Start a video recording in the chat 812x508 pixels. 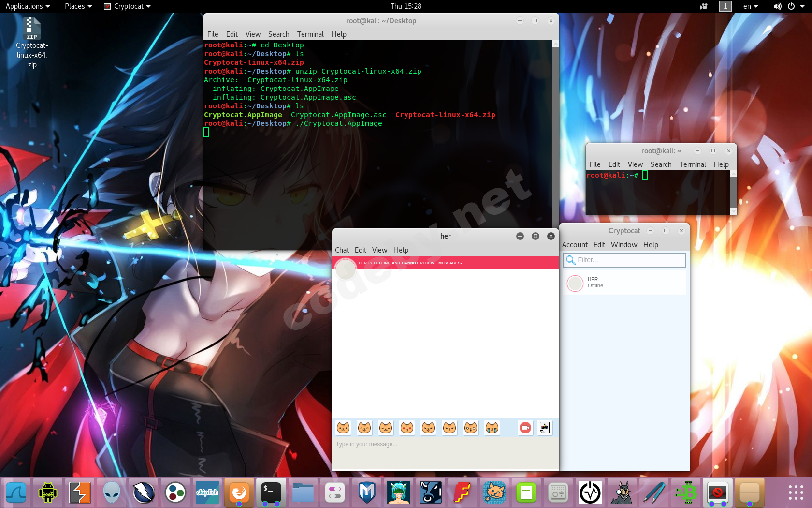pos(525,428)
